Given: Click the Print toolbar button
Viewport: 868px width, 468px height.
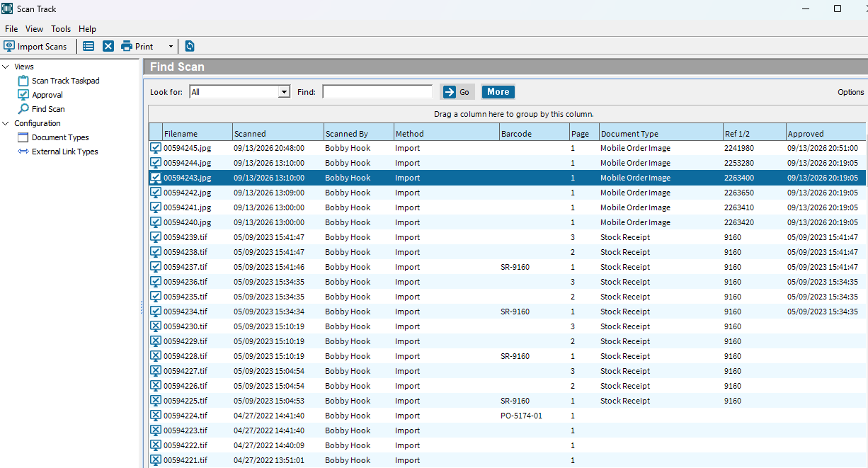Looking at the screenshot, I should point(137,46).
